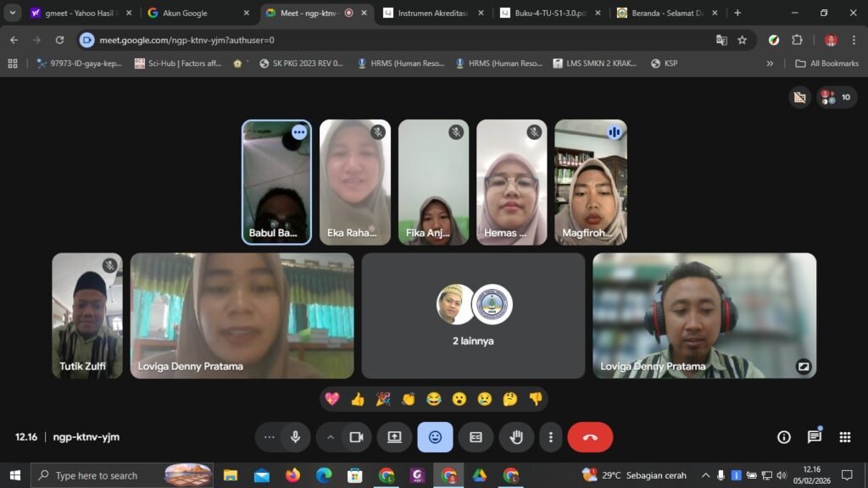
Task: Open the Sci-Hub bookmark
Action: (x=177, y=63)
